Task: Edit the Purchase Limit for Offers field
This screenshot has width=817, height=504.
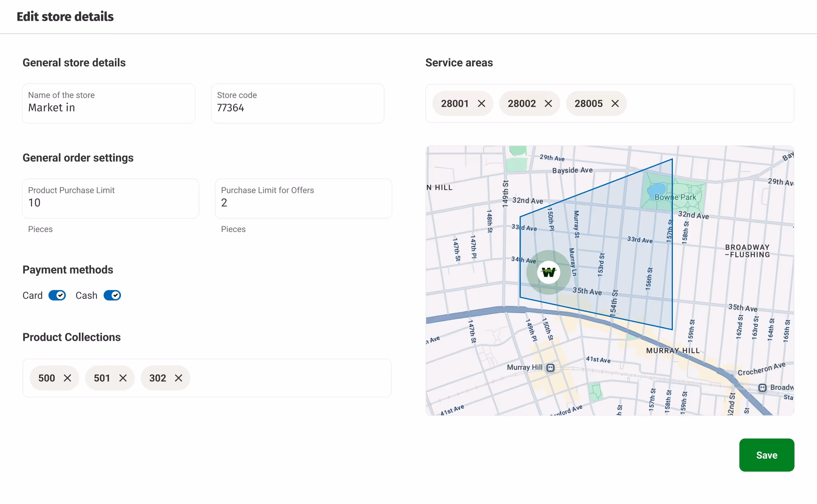Action: pyautogui.click(x=303, y=202)
